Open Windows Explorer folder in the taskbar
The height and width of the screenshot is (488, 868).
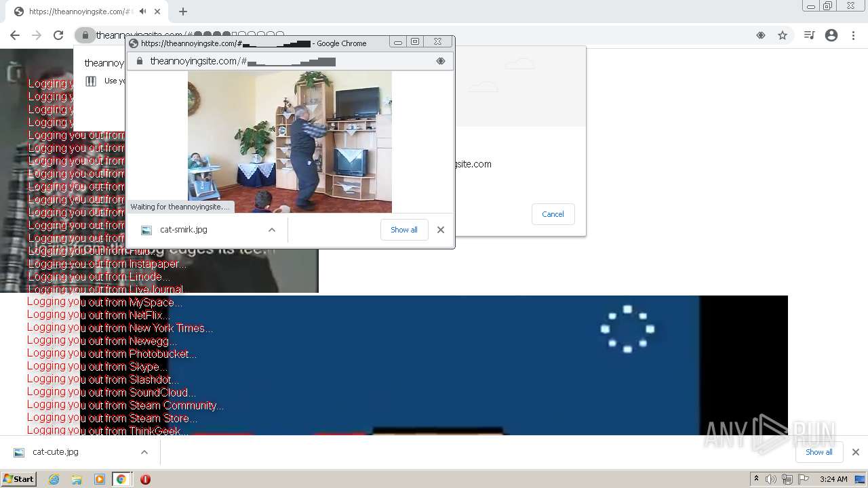[77, 479]
